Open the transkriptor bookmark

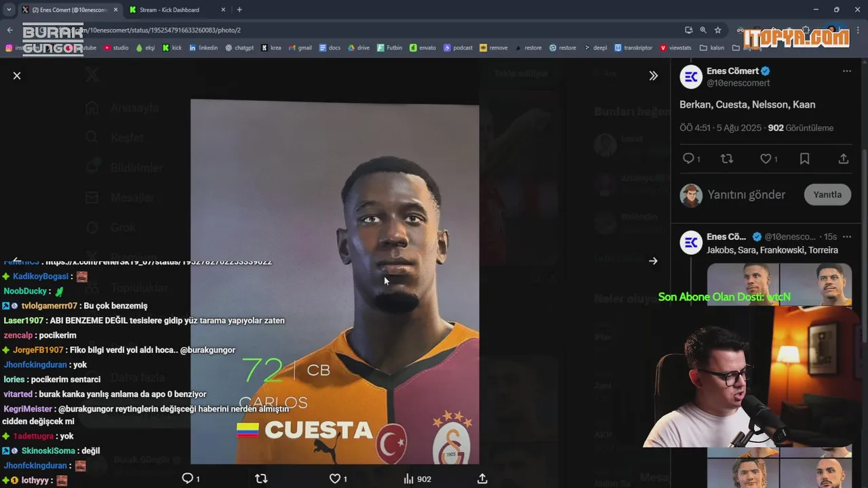[633, 48]
